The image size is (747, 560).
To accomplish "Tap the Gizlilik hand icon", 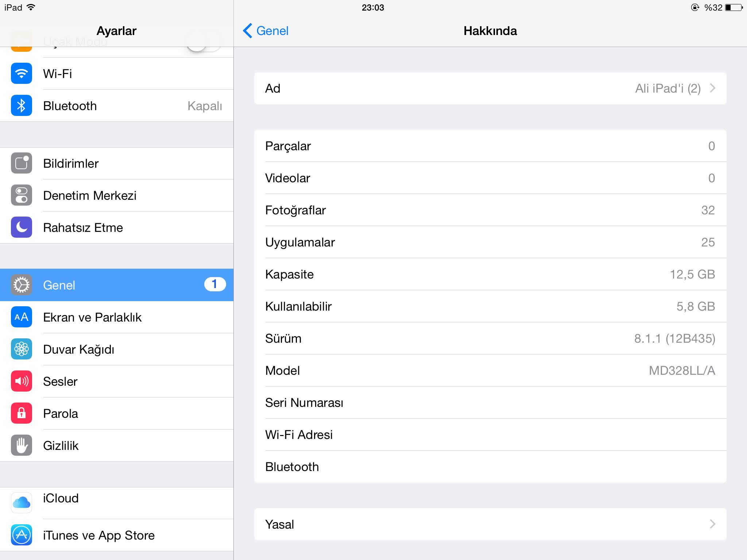I will tap(22, 446).
